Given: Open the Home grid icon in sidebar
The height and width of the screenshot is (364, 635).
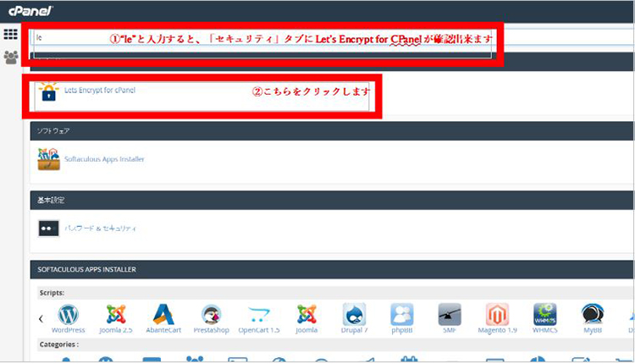Looking at the screenshot, I should coord(10,34).
